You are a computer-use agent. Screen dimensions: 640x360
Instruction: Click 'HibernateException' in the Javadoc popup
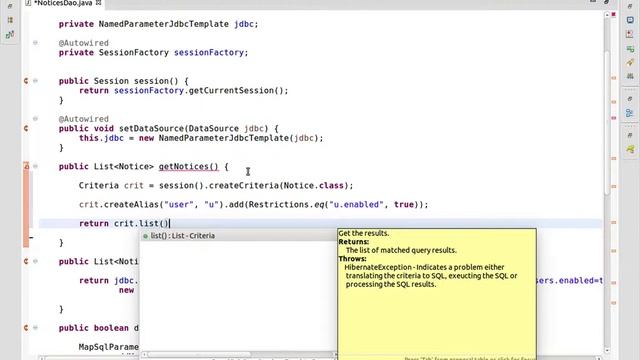point(378,267)
